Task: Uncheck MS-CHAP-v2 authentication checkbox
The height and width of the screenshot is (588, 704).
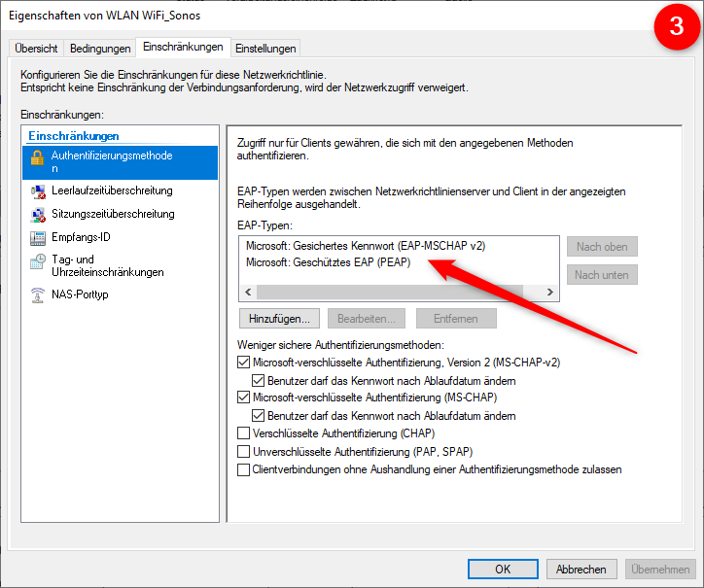Action: pyautogui.click(x=243, y=363)
